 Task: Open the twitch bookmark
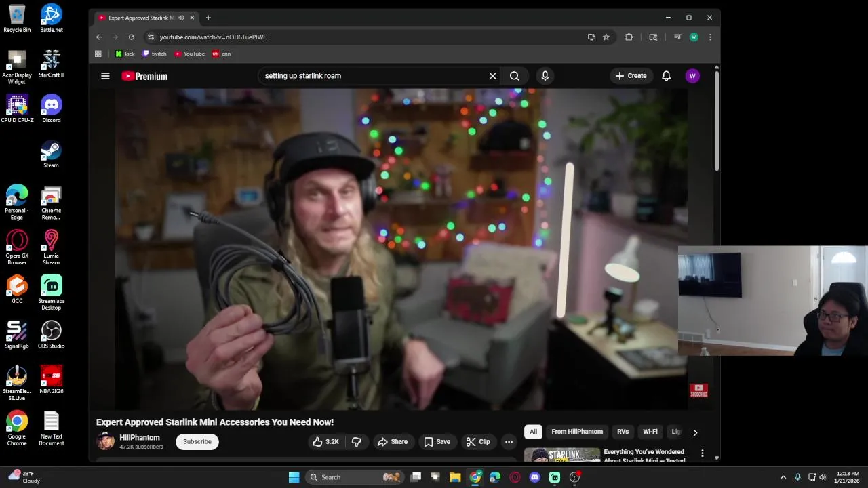tap(155, 54)
